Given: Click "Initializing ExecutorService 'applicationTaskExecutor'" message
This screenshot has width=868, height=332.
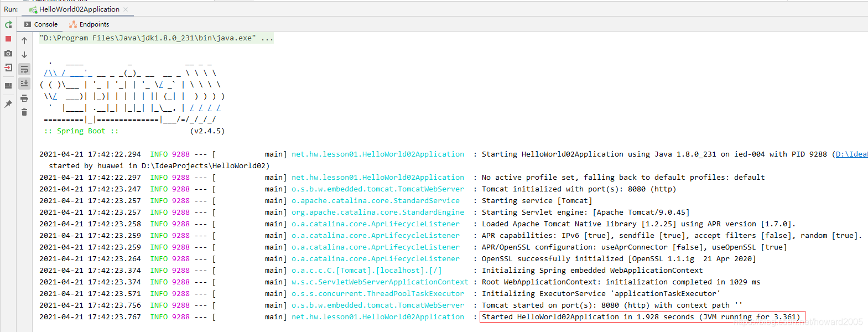Looking at the screenshot, I should (601, 294).
